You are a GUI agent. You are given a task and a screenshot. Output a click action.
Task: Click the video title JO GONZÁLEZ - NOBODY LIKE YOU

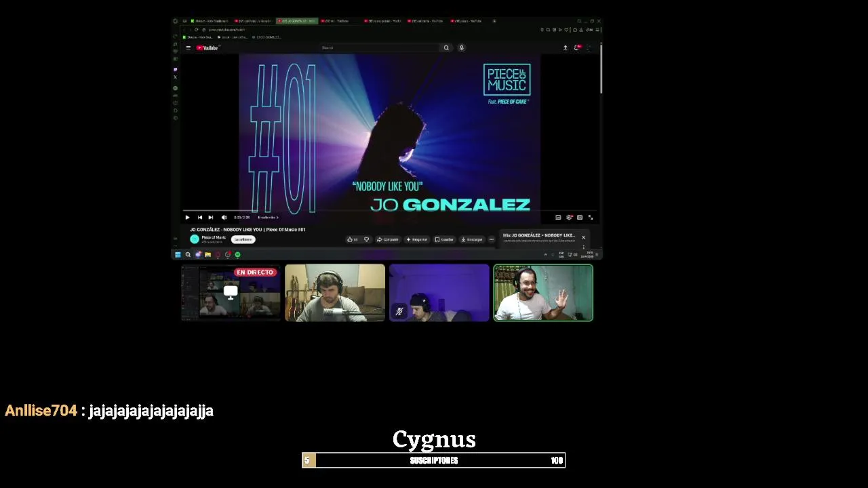[248, 230]
